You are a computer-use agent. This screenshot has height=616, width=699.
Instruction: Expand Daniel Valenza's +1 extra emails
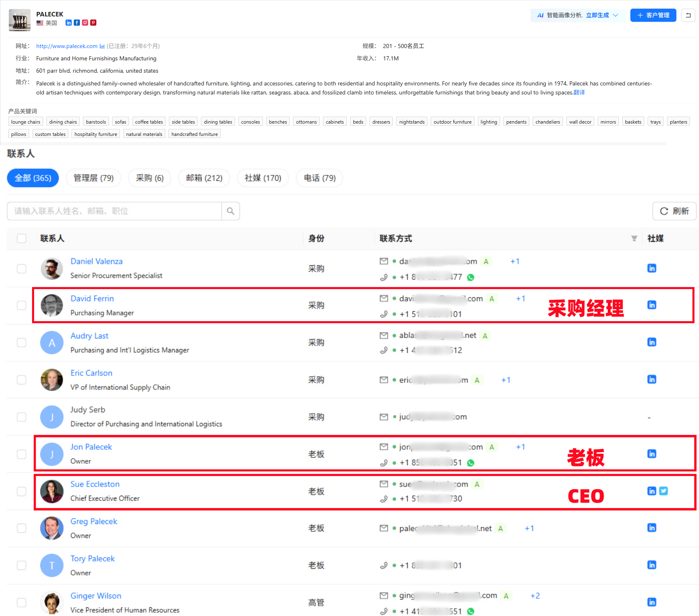515,262
